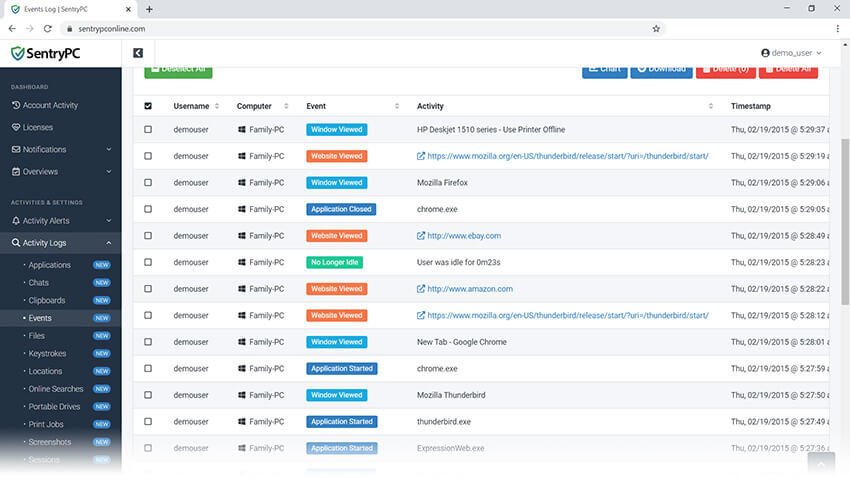The image size is (850, 478).
Task: Open the www.amazon.com activity link
Action: click(x=469, y=289)
